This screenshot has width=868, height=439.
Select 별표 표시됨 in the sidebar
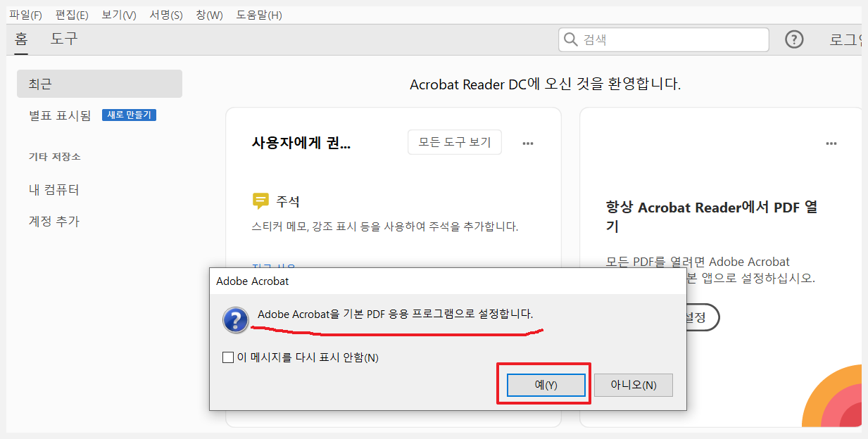pyautogui.click(x=60, y=115)
